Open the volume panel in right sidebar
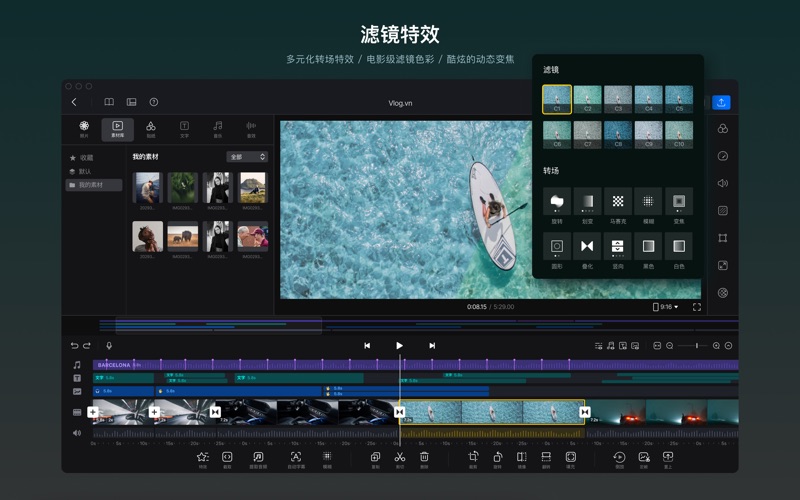This screenshot has width=800, height=500. point(722,183)
